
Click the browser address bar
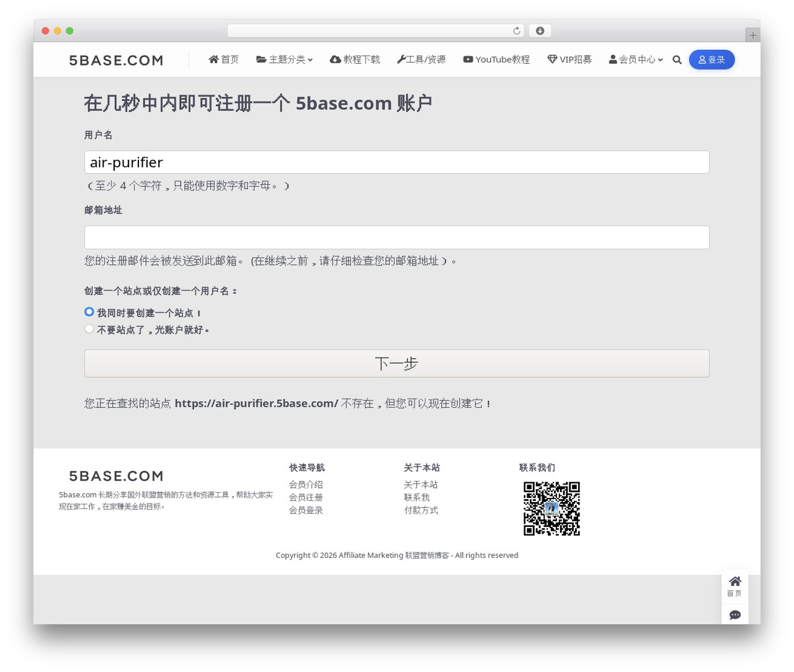tap(376, 31)
